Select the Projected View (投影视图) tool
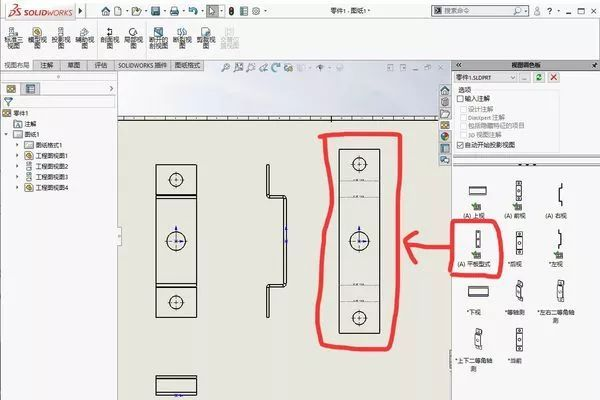The image size is (600, 400). (61, 38)
